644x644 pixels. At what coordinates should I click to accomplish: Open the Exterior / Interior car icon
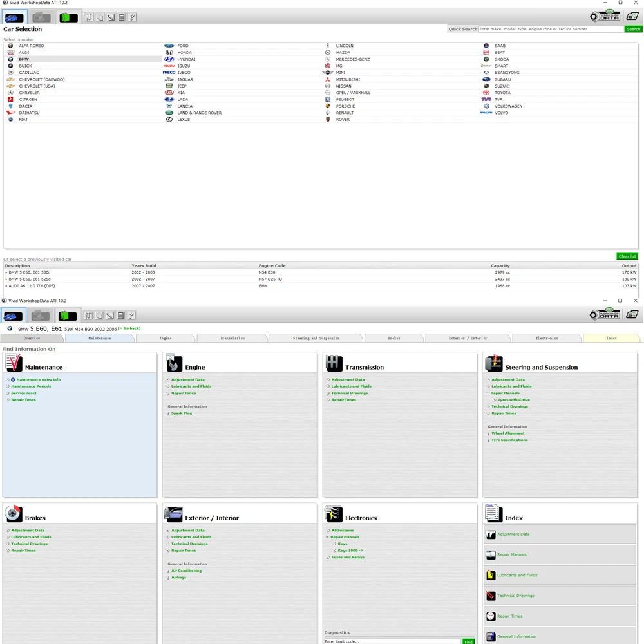pos(173,514)
